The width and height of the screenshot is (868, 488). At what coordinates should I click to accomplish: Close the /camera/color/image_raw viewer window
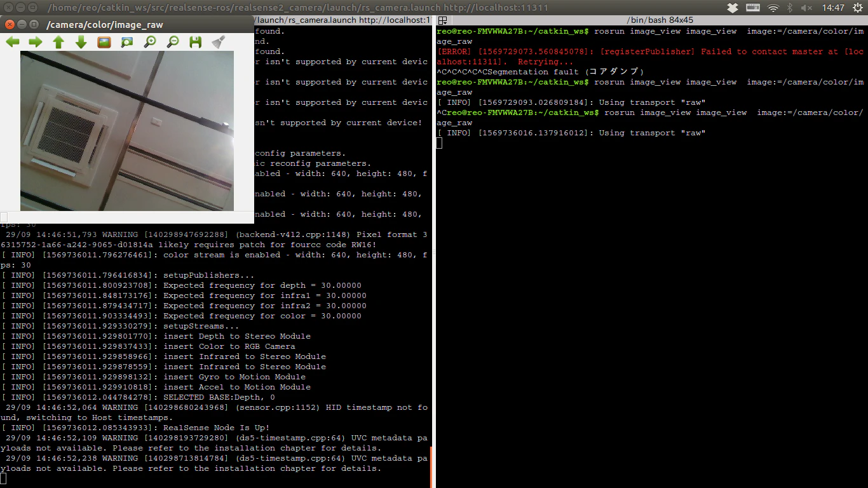click(x=10, y=24)
